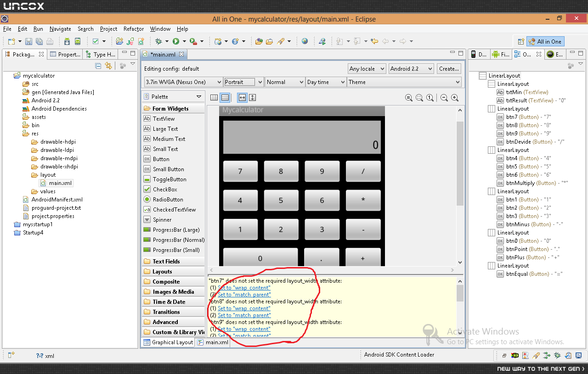Open the Palette options dropdown arrow
The image size is (588, 374).
199,97
